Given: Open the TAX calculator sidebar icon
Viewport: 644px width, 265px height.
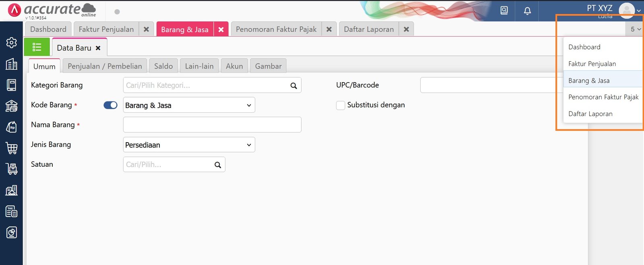Looking at the screenshot, I should pos(11,211).
